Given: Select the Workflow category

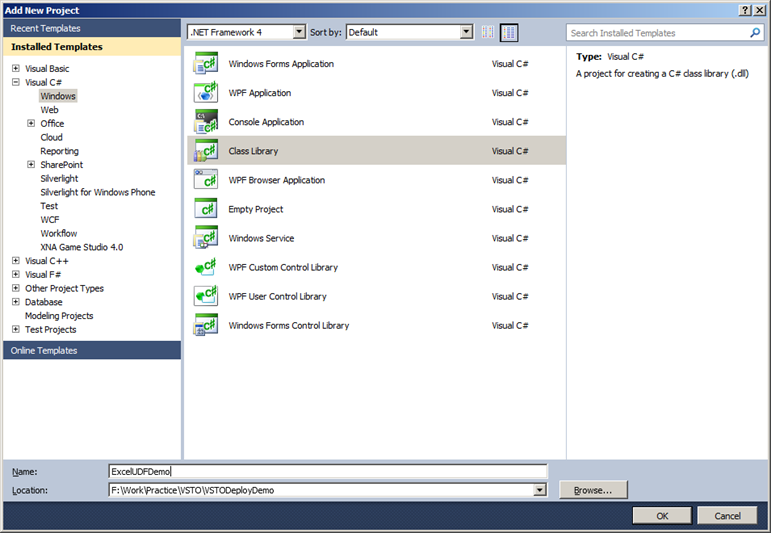Looking at the screenshot, I should (x=59, y=234).
